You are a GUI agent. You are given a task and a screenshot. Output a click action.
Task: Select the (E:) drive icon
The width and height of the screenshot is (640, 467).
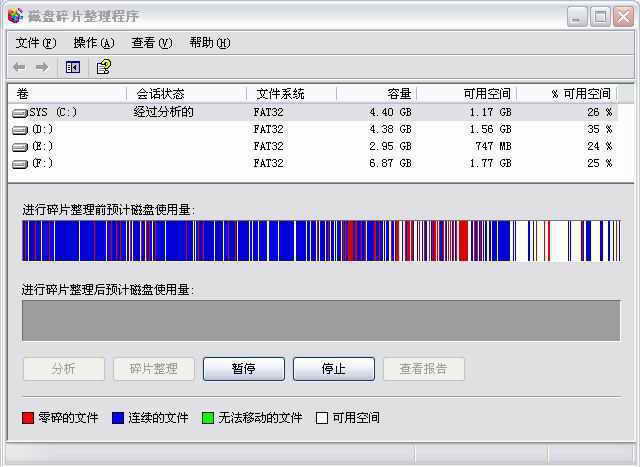[20, 147]
